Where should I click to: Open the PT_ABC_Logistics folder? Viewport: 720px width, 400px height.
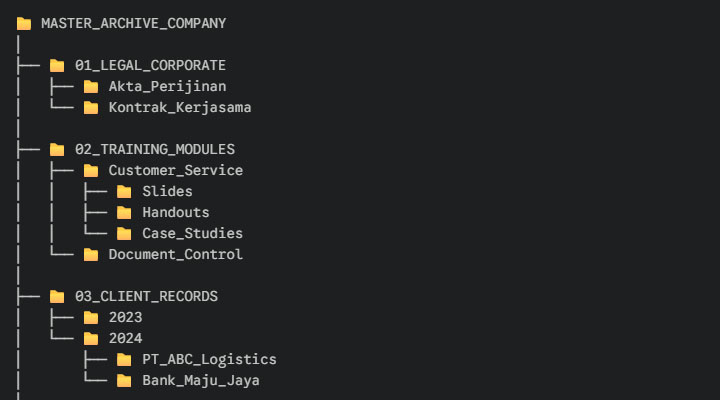coord(209,359)
